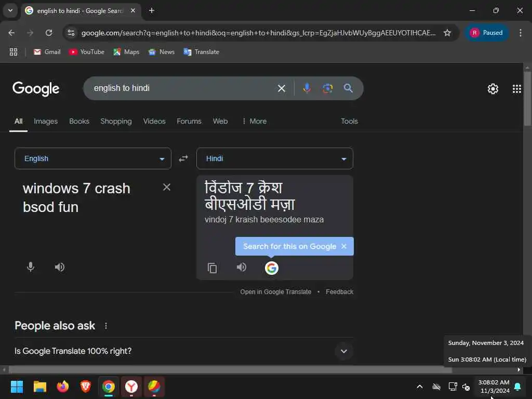Viewport: 532px width, 399px height.
Task: Switch to the Shopping tab
Action: coord(116,121)
